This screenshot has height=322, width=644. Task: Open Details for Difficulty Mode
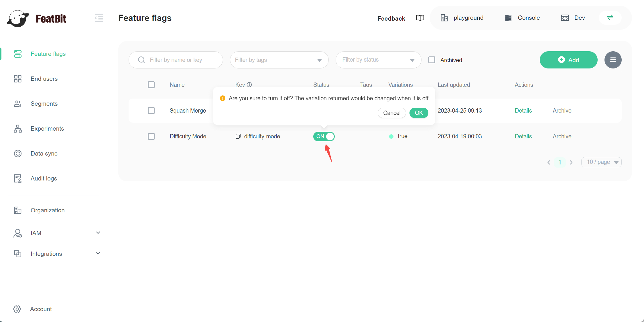point(523,136)
